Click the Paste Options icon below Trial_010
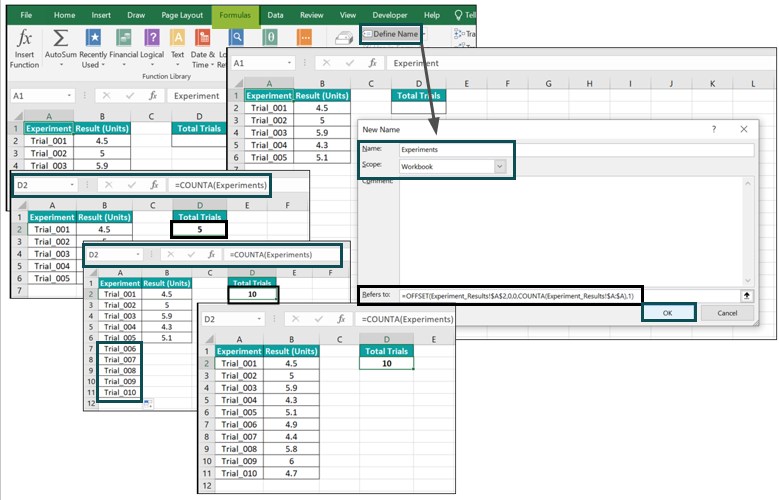Screen dimensions: 779x500 pos(148,404)
